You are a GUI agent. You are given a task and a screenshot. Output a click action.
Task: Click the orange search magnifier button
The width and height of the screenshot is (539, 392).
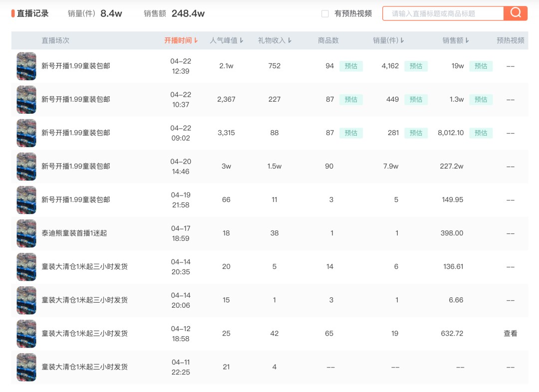[515, 13]
